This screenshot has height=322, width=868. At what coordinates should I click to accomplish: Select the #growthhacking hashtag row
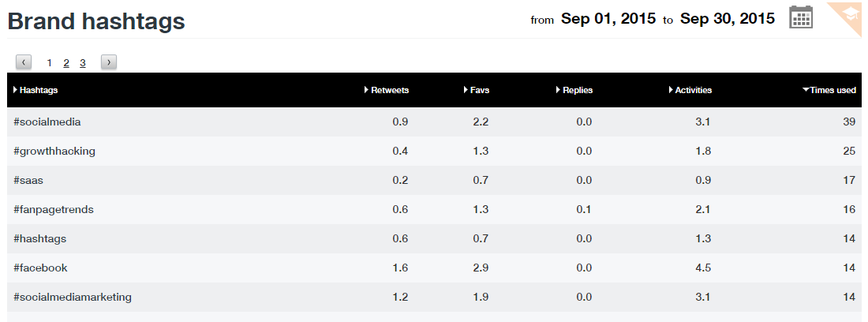[54, 152]
